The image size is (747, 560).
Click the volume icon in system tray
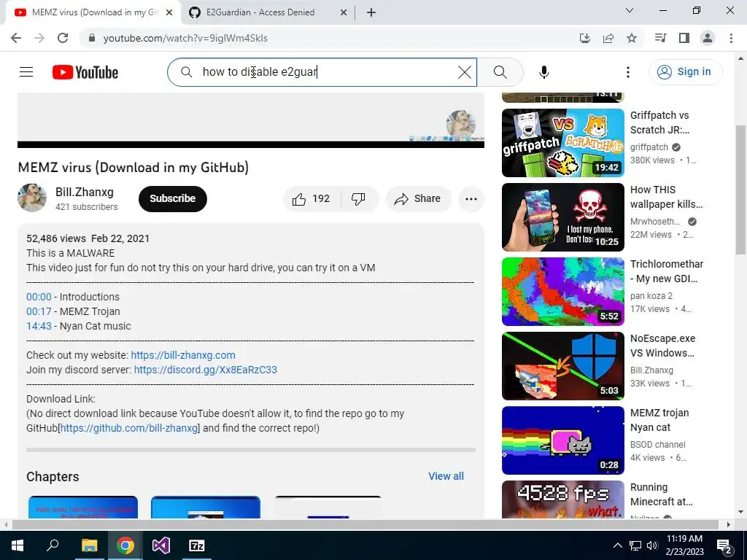(x=652, y=545)
